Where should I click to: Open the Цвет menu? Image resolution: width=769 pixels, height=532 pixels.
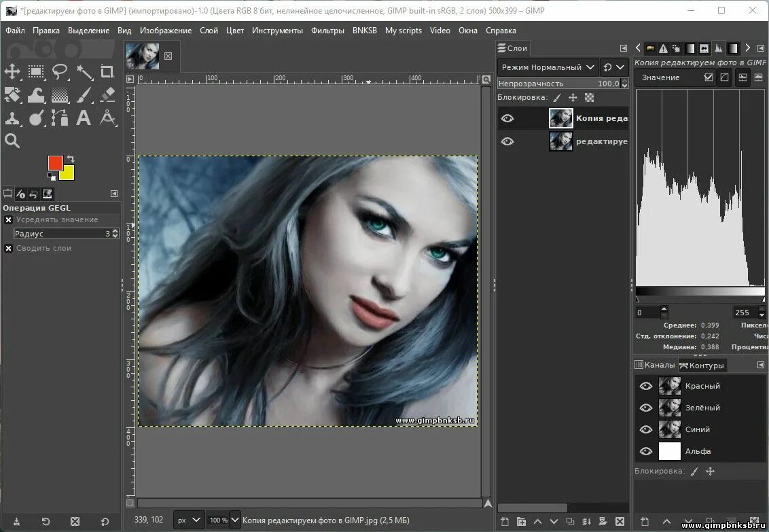(x=235, y=31)
